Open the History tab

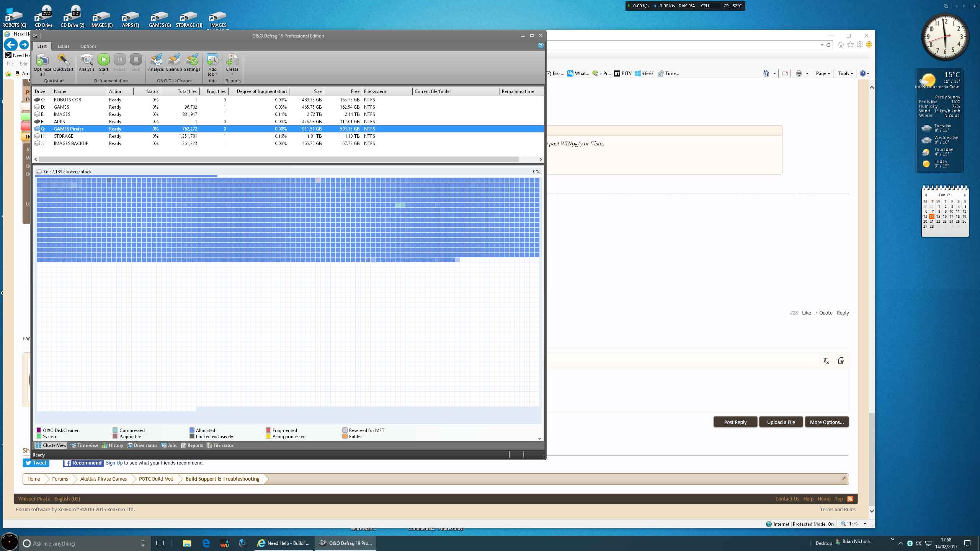click(113, 445)
